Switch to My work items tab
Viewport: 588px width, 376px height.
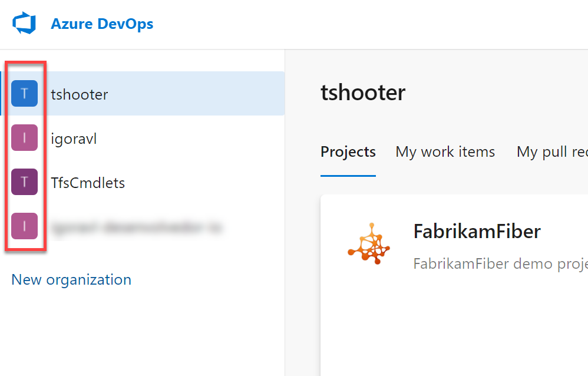coord(445,152)
